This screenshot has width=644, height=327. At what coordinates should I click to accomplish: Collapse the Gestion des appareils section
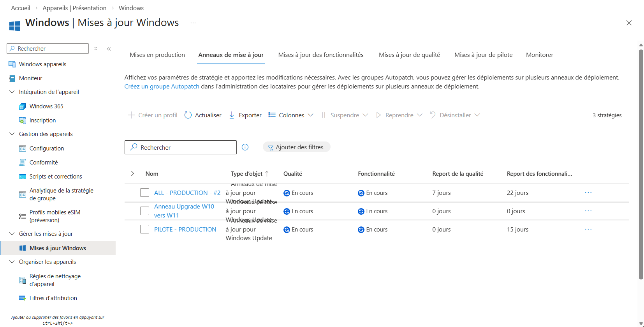click(x=12, y=134)
